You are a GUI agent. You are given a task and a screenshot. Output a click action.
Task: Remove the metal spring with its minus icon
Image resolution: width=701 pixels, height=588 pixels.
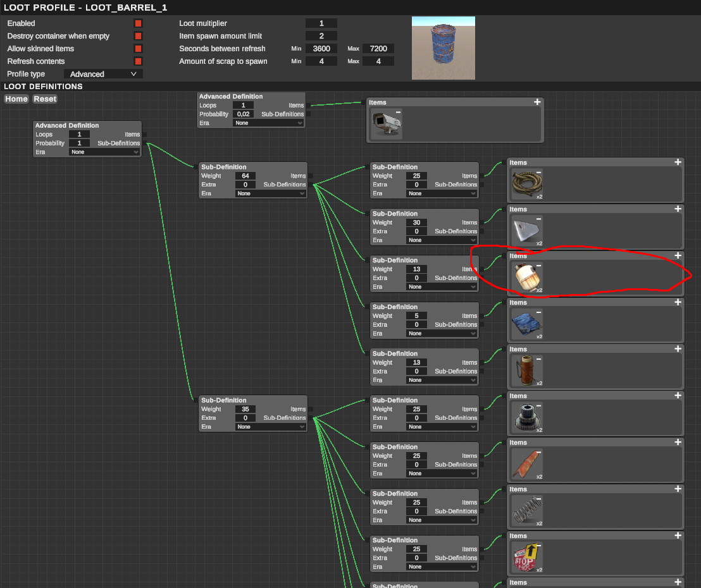coord(538,499)
